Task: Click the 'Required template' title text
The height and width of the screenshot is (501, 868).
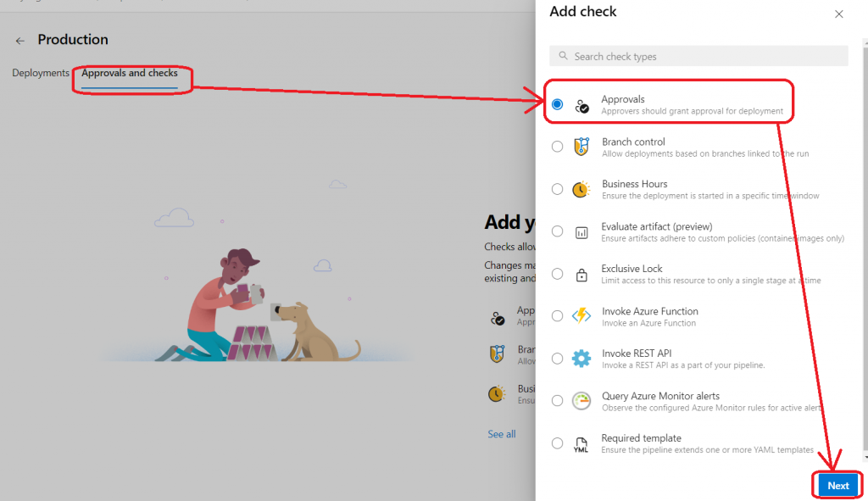Action: pyautogui.click(x=641, y=438)
